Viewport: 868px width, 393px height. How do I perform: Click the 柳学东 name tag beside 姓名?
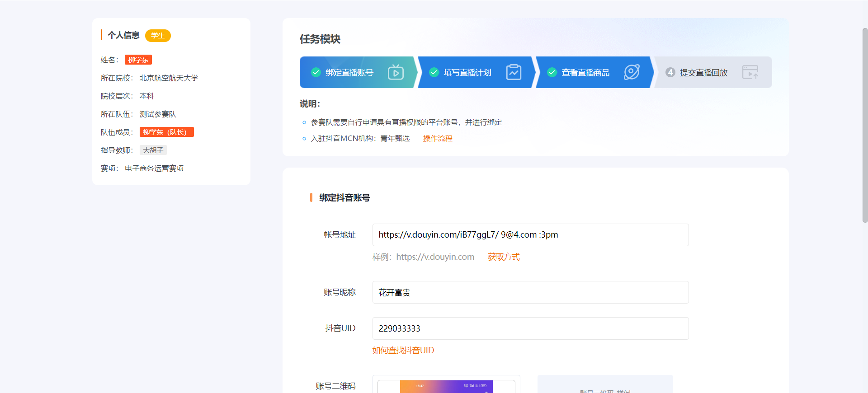tap(138, 60)
